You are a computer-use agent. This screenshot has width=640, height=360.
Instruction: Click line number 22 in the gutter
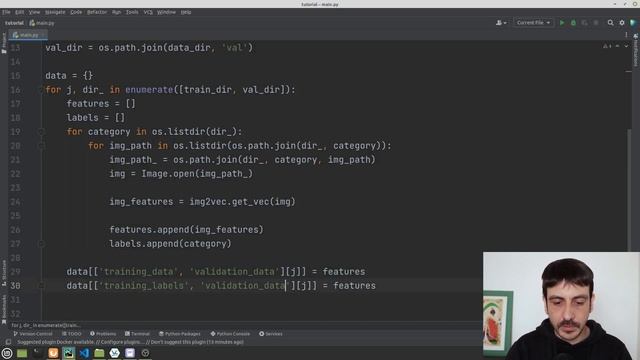[15, 174]
